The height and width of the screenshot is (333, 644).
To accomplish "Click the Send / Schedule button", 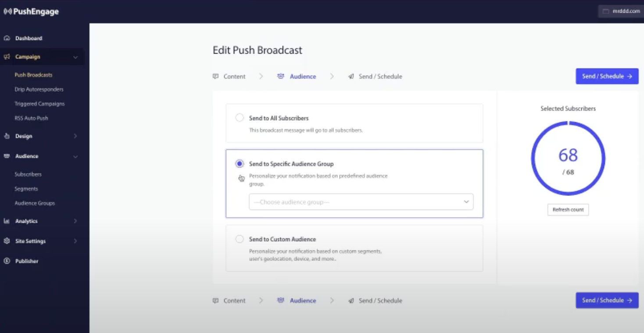I will coord(607,76).
